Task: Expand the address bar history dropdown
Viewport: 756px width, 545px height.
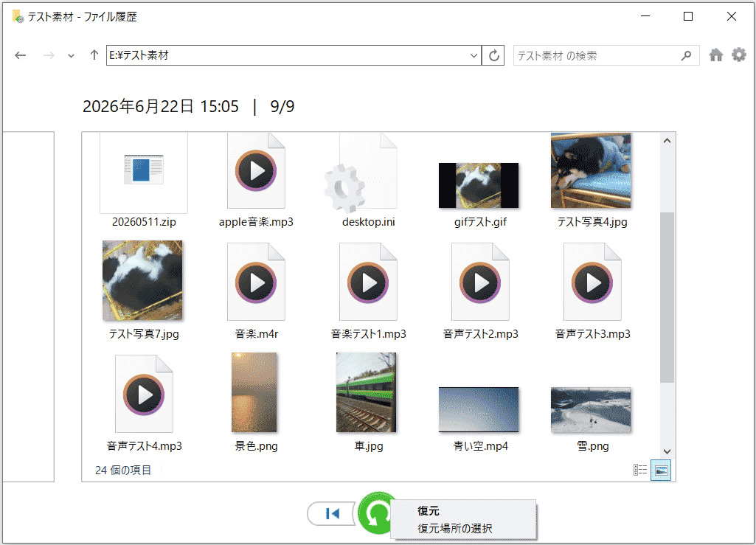Action: point(474,55)
